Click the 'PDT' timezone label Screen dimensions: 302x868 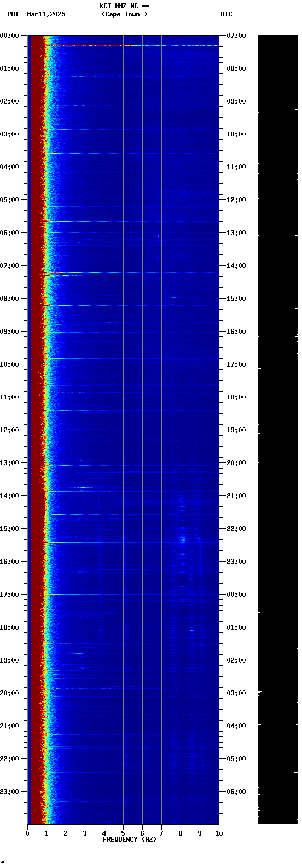coord(13,14)
